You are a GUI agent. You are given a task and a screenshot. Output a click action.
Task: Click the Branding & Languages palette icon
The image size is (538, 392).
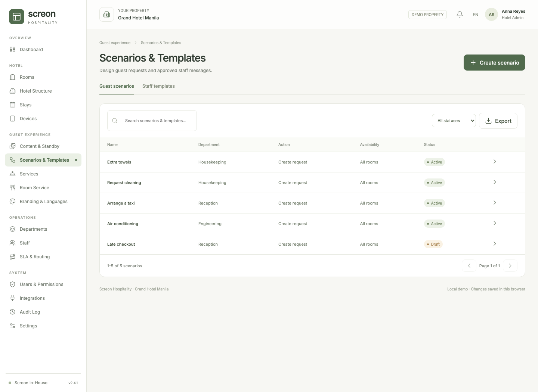pyautogui.click(x=12, y=202)
